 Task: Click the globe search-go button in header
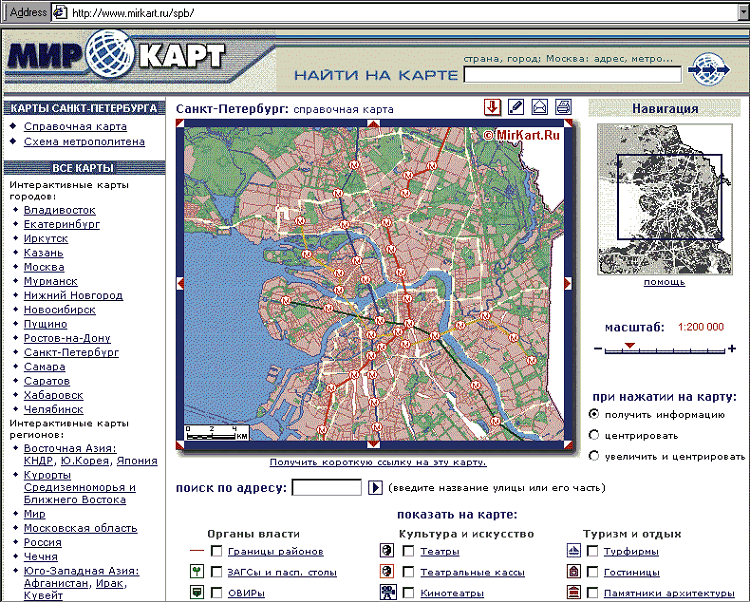[708, 70]
